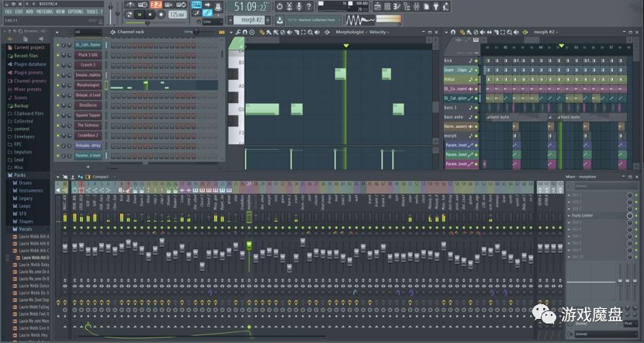Viewport: 644px width, 343px height.
Task: Toggle the piano roll magnet snap icon
Action: coord(244,33)
